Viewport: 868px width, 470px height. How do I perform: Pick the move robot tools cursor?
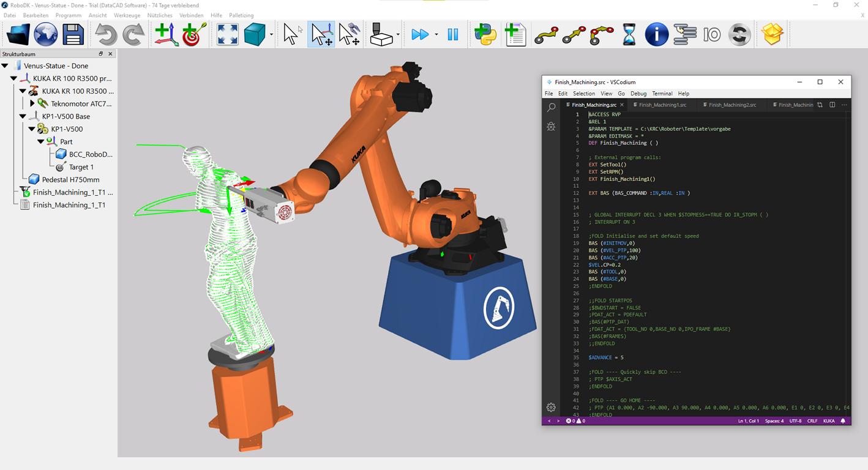pos(350,34)
